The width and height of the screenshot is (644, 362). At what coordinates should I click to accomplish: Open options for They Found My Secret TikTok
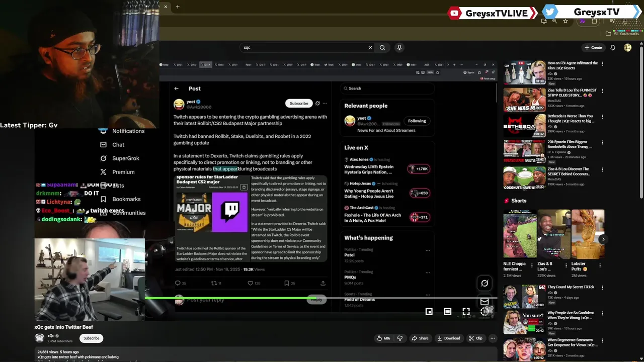point(602,288)
